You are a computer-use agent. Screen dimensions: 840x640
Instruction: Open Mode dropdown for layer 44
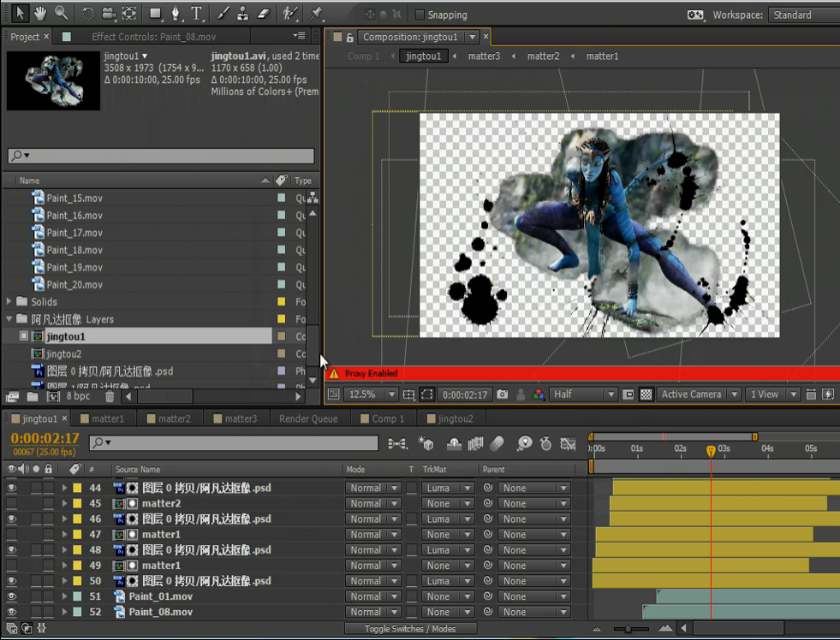(372, 488)
